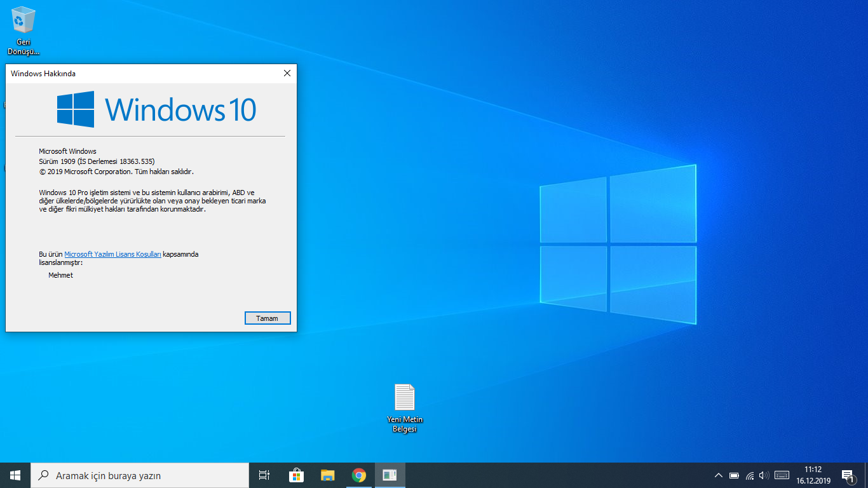Click the licensed user name Mehmet

(61, 275)
